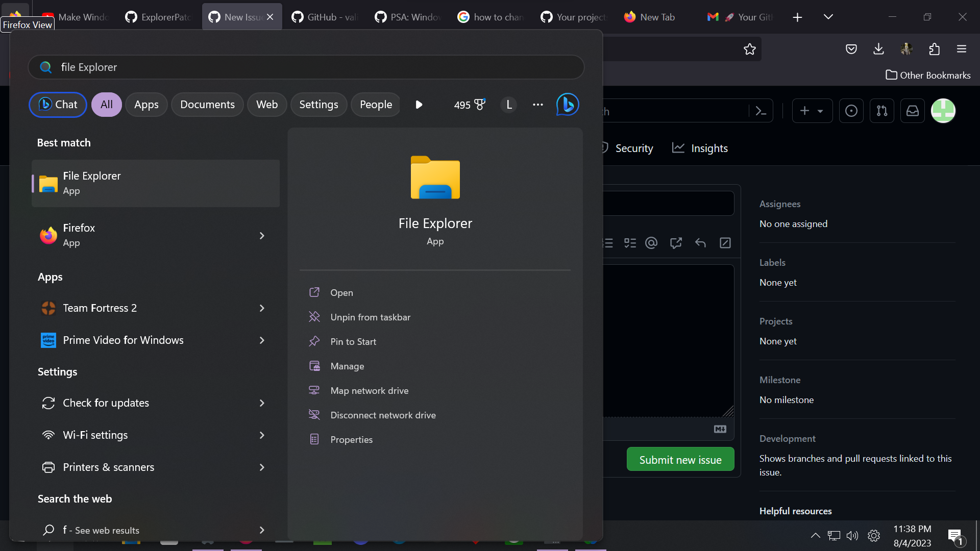Activate the Settings search filter
Screen dimensions: 980x551
[318, 105]
